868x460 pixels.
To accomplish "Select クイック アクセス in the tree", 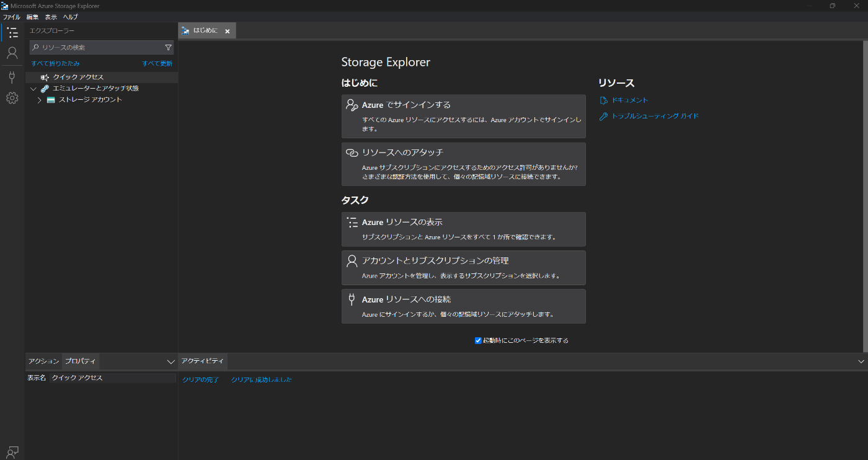I will tap(78, 77).
